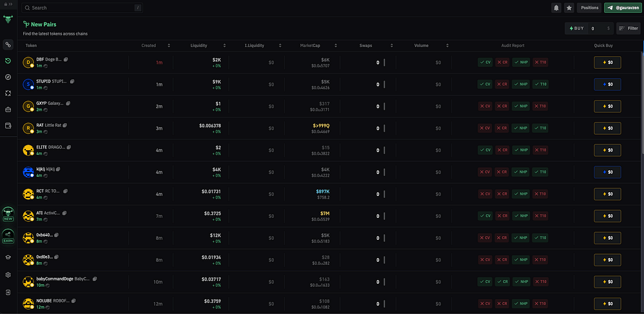Click the graduation cap learn icon
The height and width of the screenshot is (314, 644).
pyautogui.click(x=8, y=257)
